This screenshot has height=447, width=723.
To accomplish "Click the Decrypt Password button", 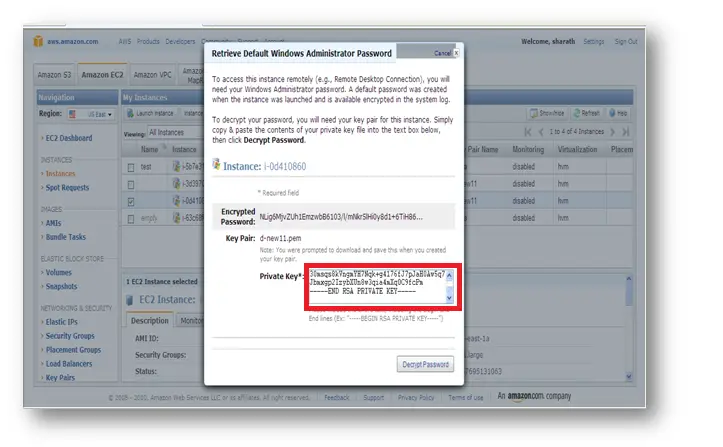I will pyautogui.click(x=425, y=364).
